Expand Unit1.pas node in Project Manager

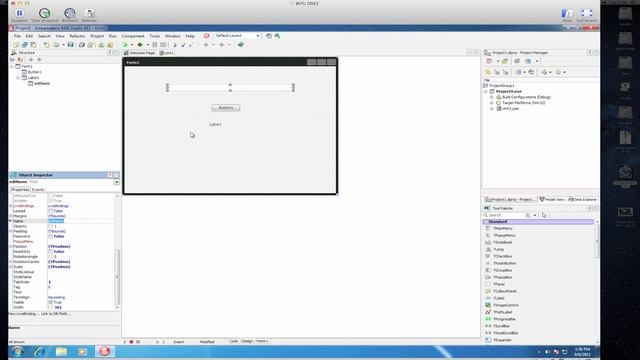(x=492, y=109)
